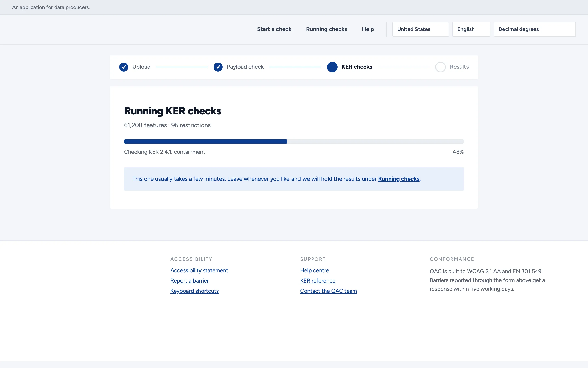Click the CONFORMANCE footer heading
The width and height of the screenshot is (588, 368).
452,259
